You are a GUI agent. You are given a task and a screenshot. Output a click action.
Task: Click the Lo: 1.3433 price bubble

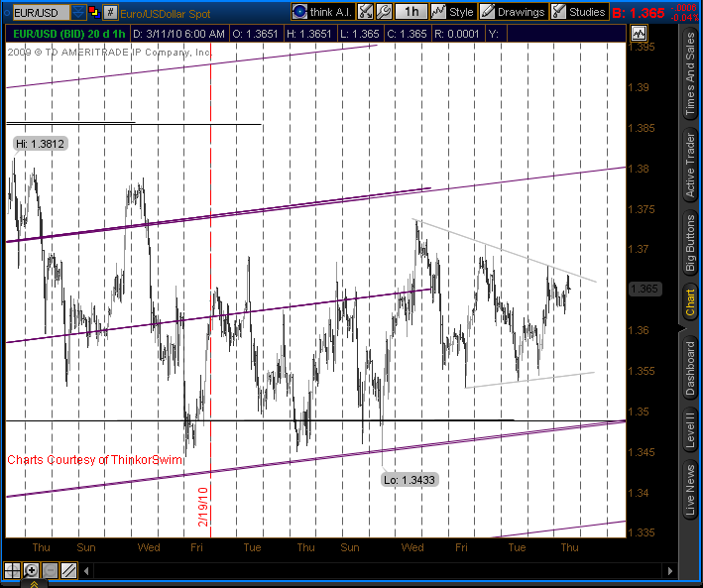point(409,480)
